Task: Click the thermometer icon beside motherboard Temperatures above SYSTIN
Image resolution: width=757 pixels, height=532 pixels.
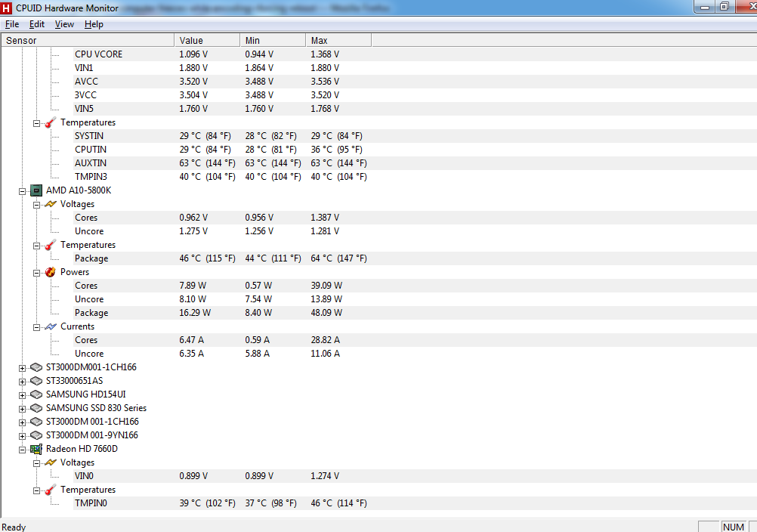Action: (x=50, y=122)
